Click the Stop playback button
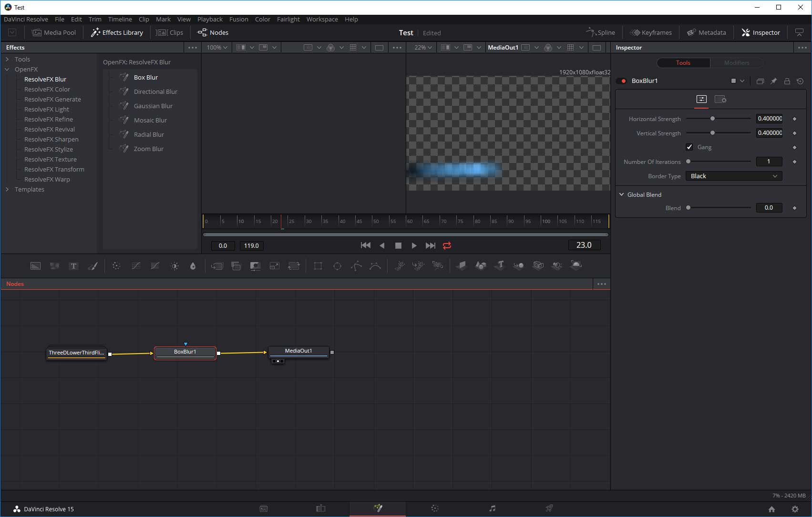 398,245
